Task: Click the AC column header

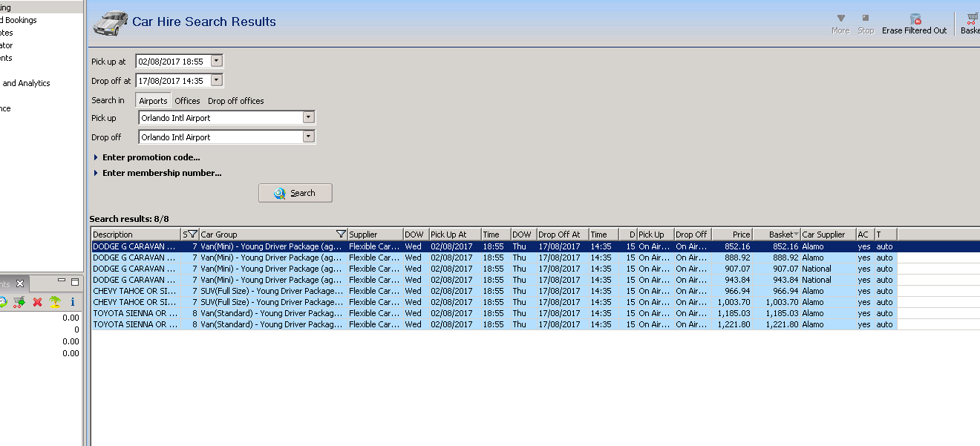Action: (x=865, y=235)
